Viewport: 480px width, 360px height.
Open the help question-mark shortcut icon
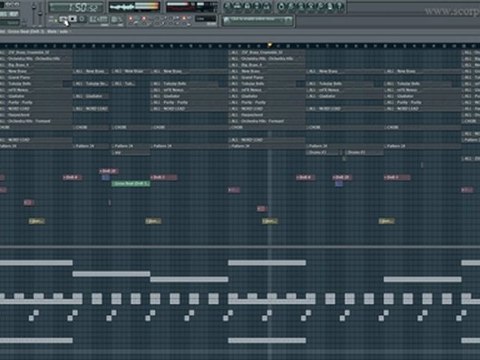pyautogui.click(x=339, y=6)
